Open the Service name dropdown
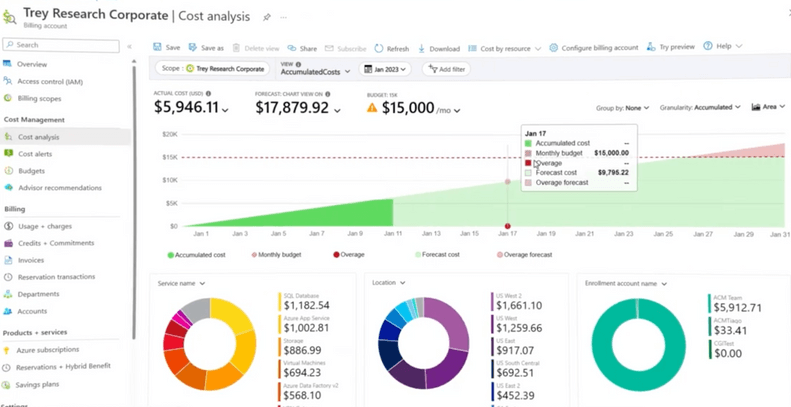 181,283
